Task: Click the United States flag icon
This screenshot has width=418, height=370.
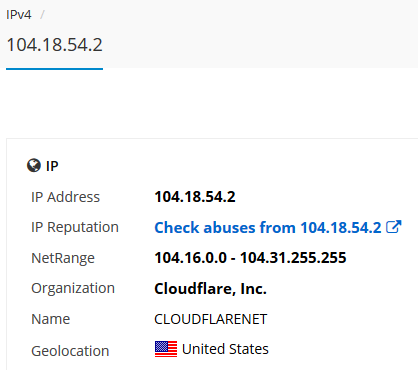Action: click(166, 349)
